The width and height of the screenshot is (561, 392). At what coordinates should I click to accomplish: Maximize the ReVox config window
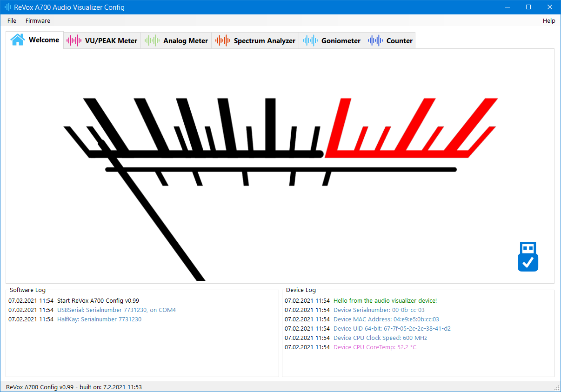pos(528,7)
